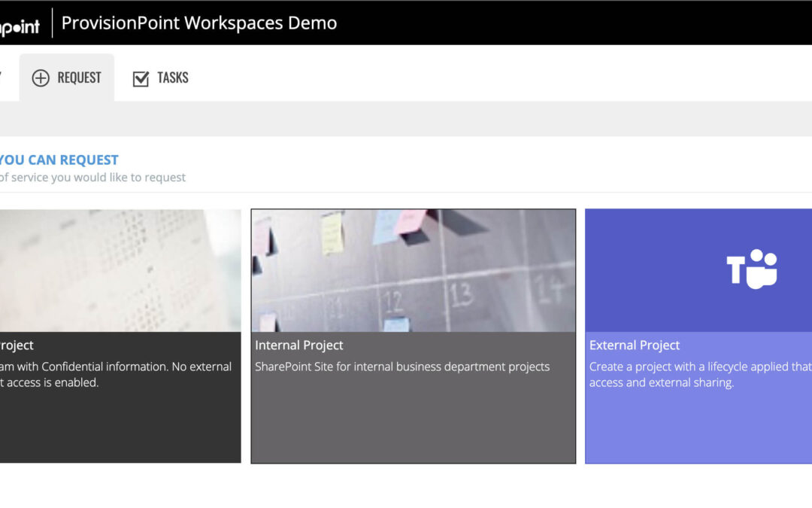Click the Microsoft Teams logo icon
The image size is (812, 508).
752,269
